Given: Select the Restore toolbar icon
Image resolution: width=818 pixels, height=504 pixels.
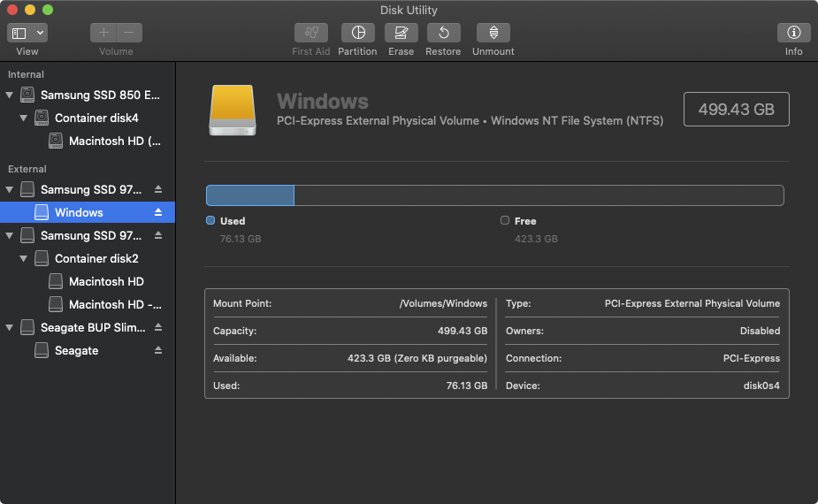Looking at the screenshot, I should [443, 33].
